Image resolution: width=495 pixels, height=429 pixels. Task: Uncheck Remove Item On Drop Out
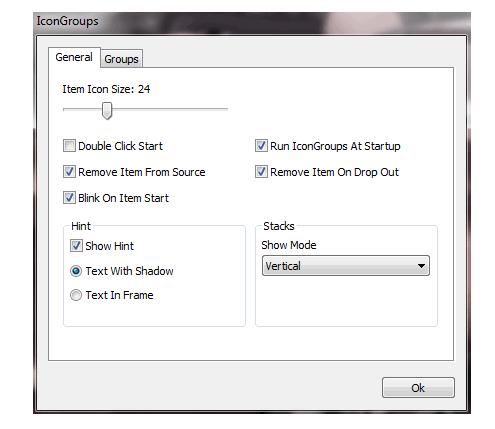261,172
